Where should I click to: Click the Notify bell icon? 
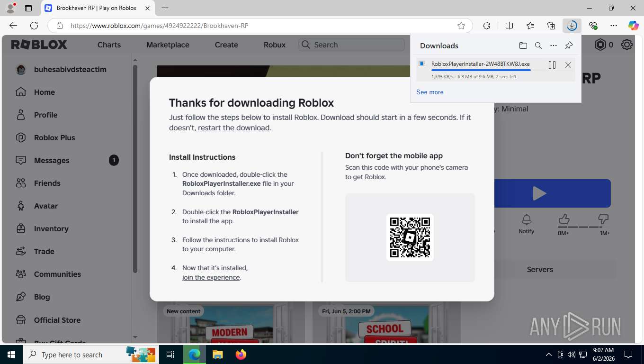(527, 219)
